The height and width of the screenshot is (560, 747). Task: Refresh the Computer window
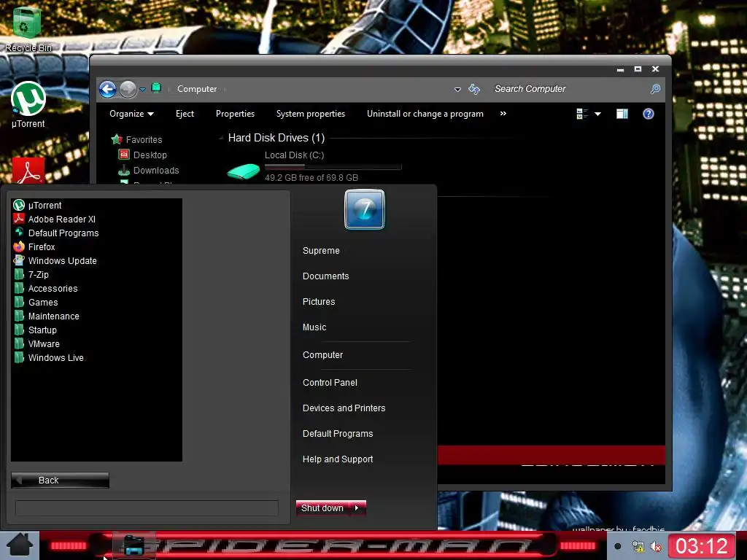(474, 89)
